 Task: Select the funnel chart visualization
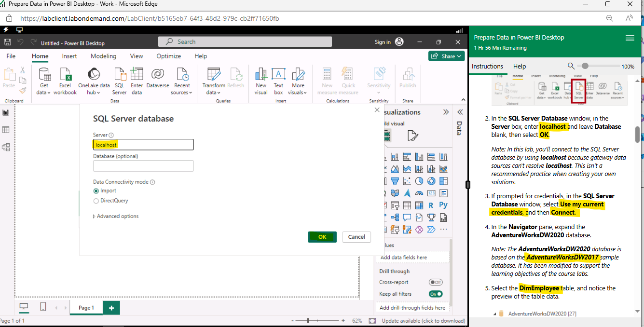(395, 181)
